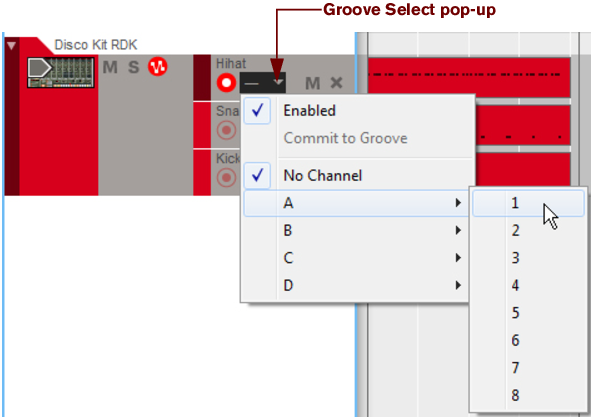Click the red automation waveform icon
The image size is (593, 417).
(x=158, y=67)
